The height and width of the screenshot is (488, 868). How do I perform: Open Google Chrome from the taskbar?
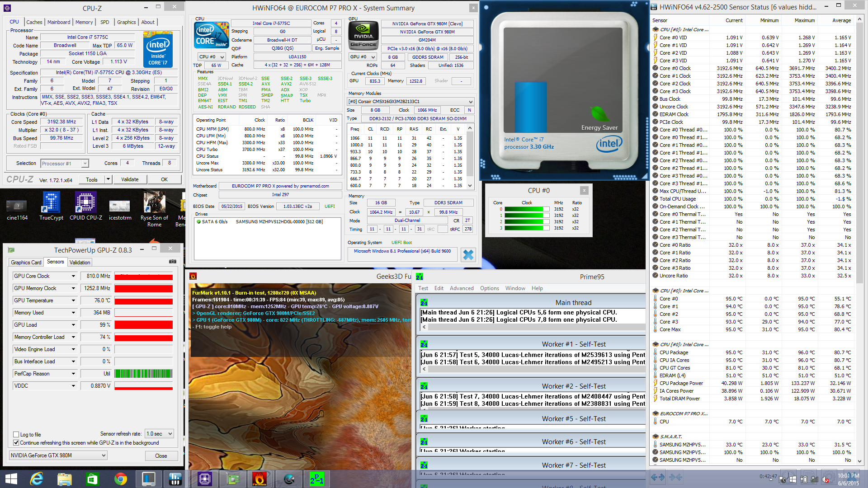120,479
